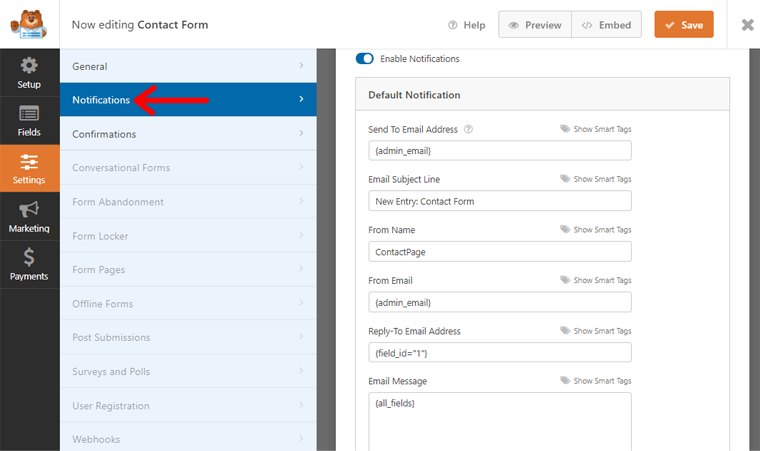The height and width of the screenshot is (451, 760).
Task: Click the Preview button
Action: [535, 25]
